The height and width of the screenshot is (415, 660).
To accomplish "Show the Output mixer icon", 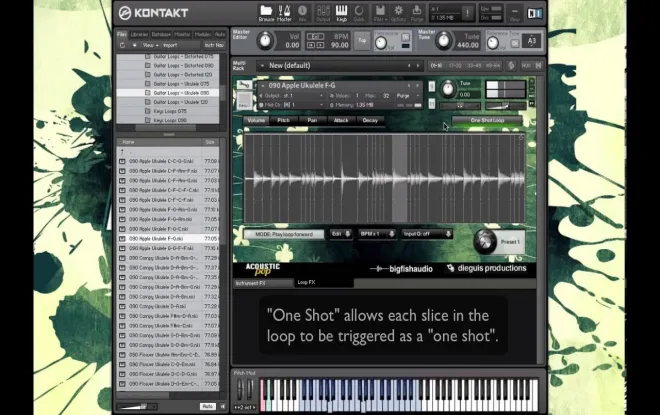I will click(323, 13).
